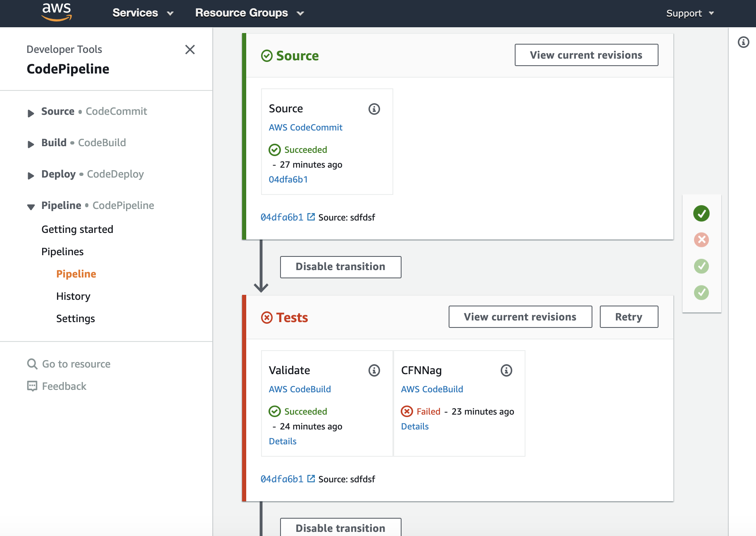This screenshot has width=756, height=536.
Task: Click the Go to resource search field
Action: 76,364
